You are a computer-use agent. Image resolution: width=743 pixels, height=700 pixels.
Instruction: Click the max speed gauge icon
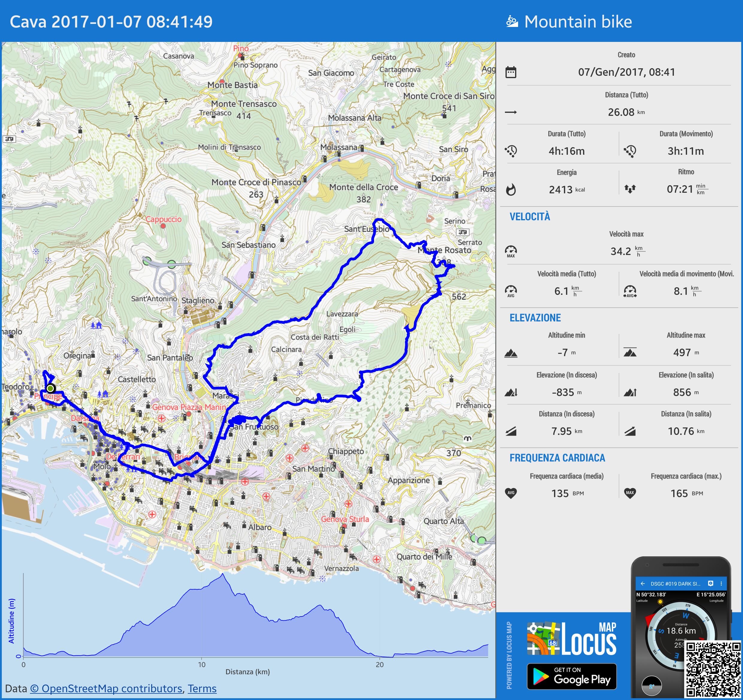click(x=511, y=251)
